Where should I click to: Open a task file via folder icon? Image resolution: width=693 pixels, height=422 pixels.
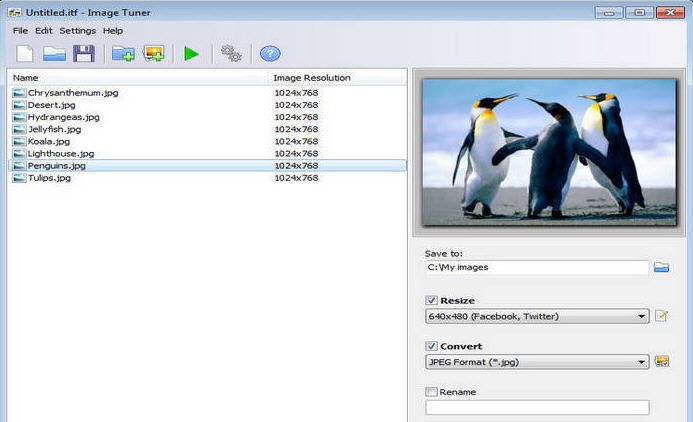(54, 54)
